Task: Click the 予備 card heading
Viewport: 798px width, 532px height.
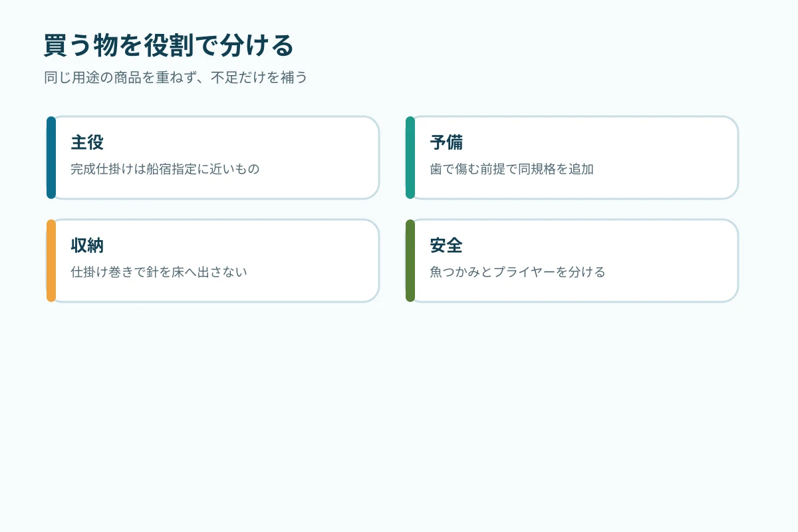Action: click(446, 142)
